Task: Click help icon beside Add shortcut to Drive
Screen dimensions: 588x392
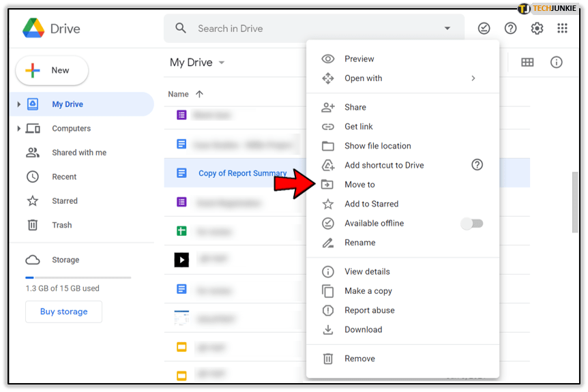Action: tap(477, 165)
